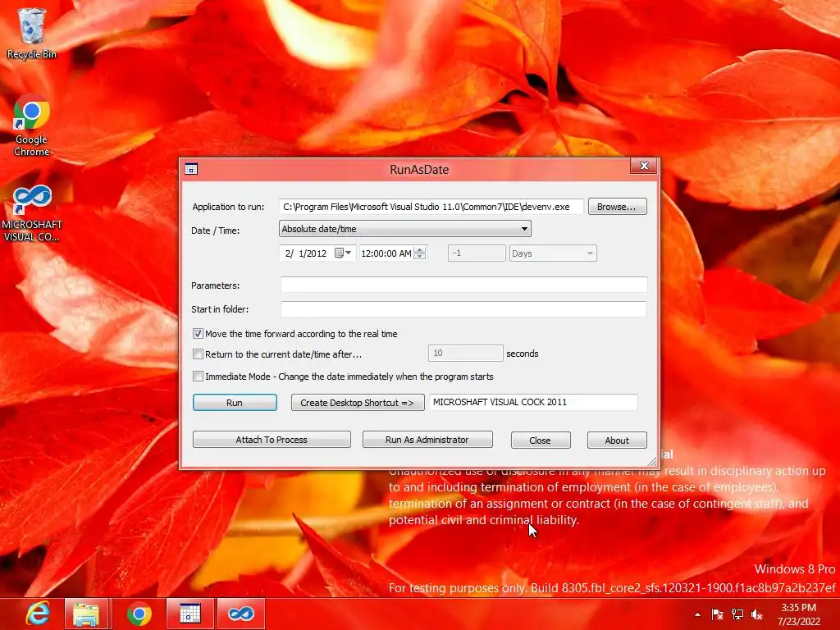The image size is (840, 630).
Task: Uncheck Move the time forward checkbox
Action: [198, 334]
